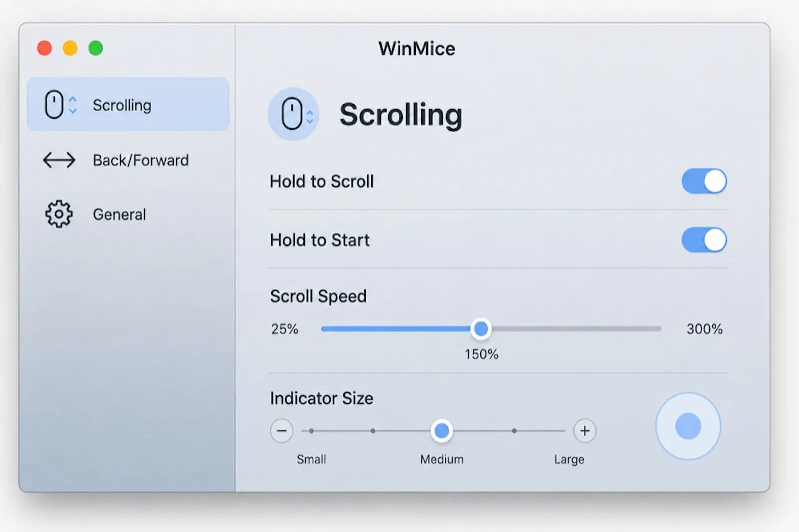
Task: Click the Indicator Size heading
Action: pyautogui.click(x=322, y=398)
